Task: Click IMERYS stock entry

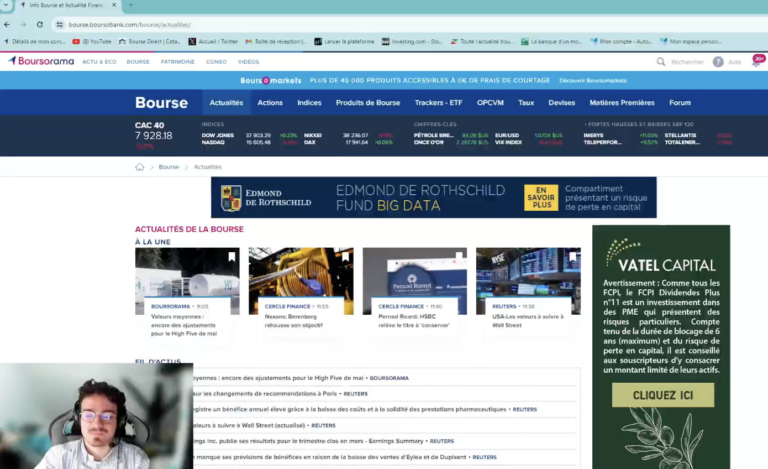Action: [621, 135]
